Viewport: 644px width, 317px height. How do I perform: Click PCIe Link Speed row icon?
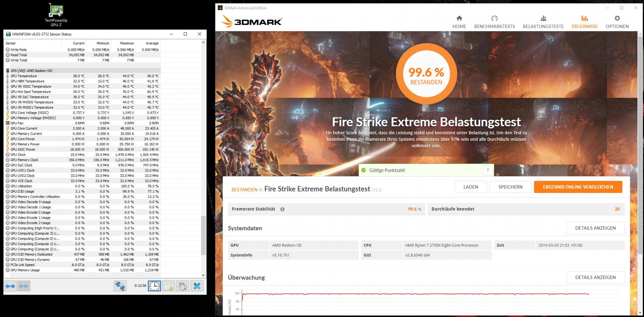pyautogui.click(x=8, y=265)
